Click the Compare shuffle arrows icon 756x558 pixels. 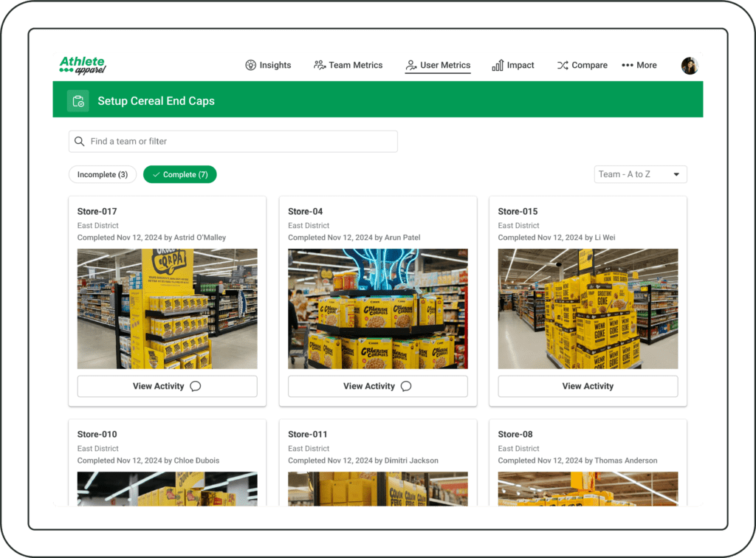563,65
